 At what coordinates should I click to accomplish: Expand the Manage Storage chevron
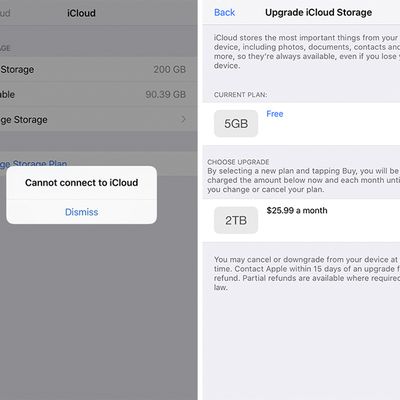183,119
